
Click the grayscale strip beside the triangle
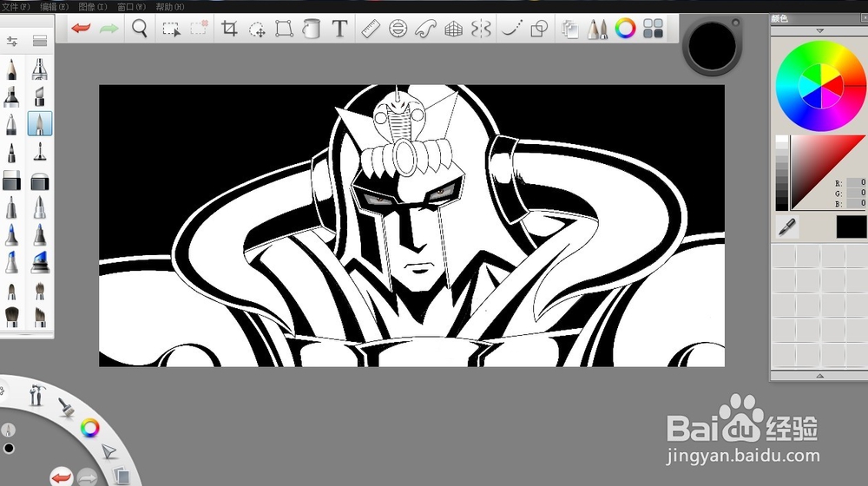(782, 173)
